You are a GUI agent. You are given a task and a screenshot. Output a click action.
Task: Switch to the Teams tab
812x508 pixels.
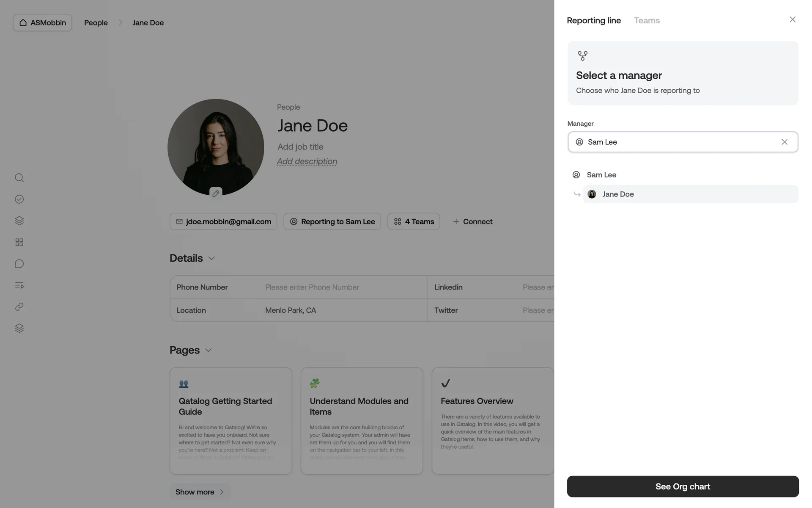647,20
